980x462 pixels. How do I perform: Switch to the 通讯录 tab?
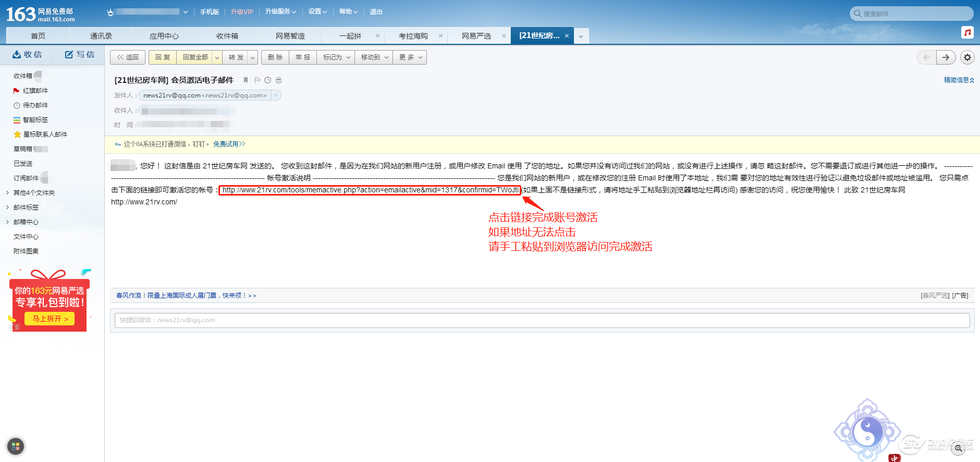(101, 36)
